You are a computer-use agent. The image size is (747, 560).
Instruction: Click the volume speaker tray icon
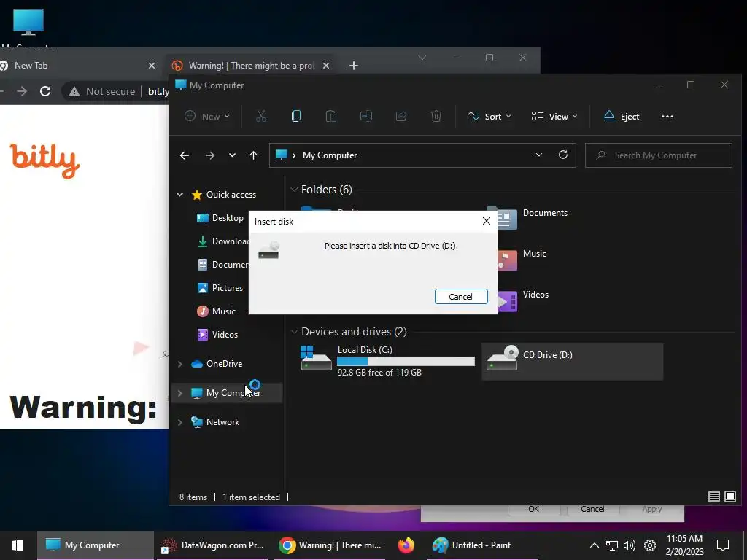pos(630,545)
